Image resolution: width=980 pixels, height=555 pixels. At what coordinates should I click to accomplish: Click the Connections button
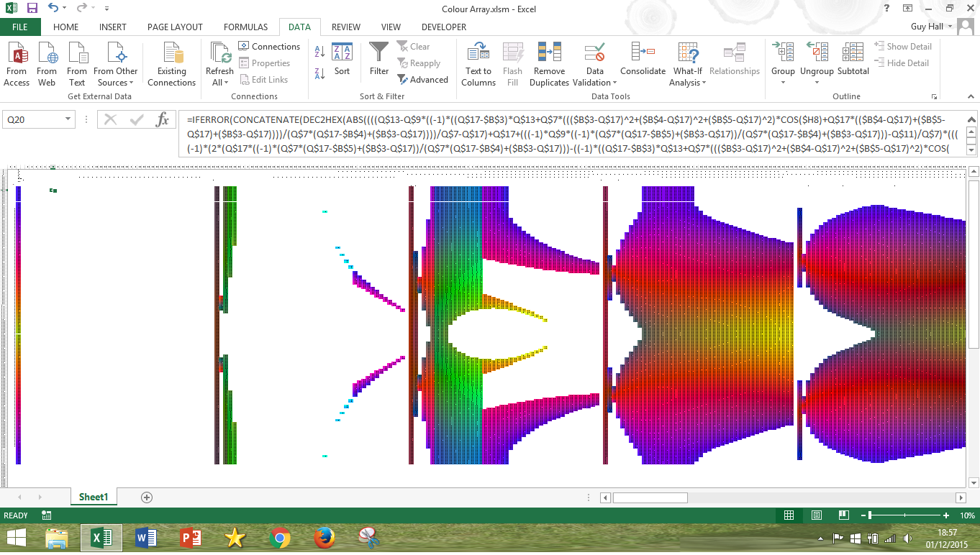269,47
